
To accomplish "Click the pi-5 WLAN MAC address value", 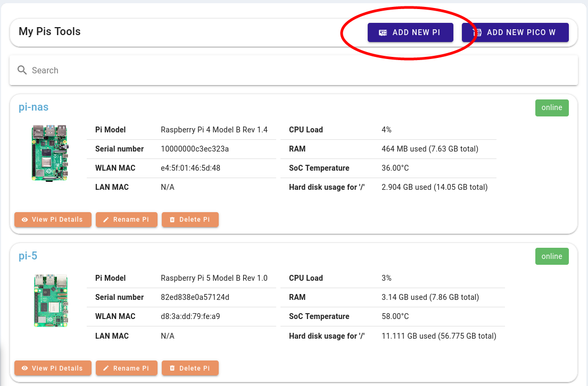I will 191,316.
